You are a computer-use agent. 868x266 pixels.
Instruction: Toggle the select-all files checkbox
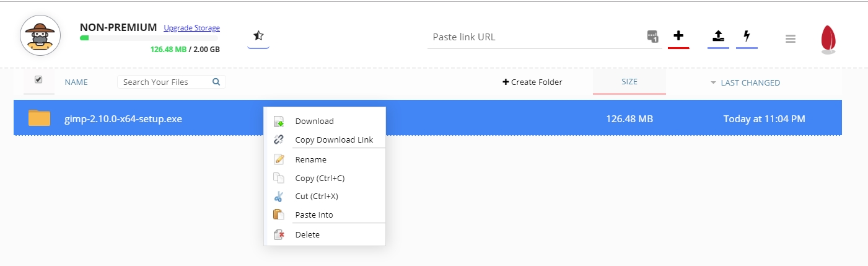click(x=38, y=79)
